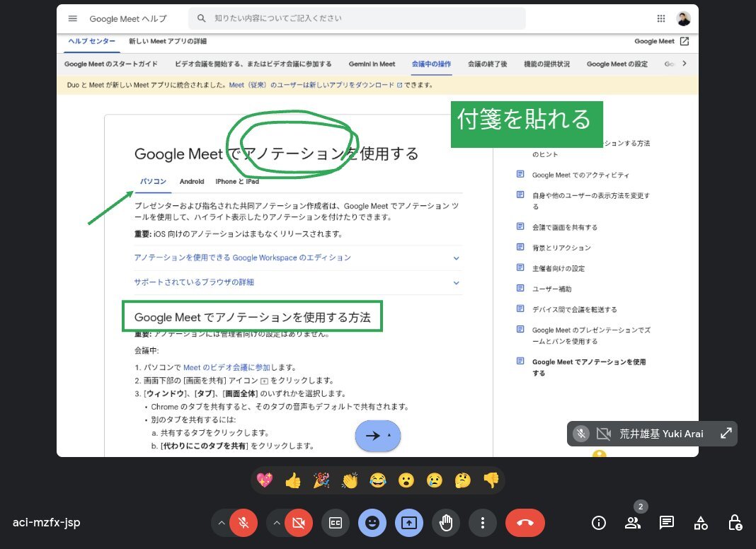This screenshot has width=756, height=549.
Task: Open the Gemini in Meet topic
Action: 372,64
